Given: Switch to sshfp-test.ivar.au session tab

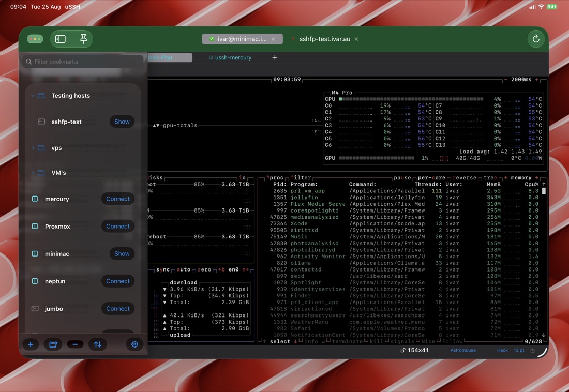Looking at the screenshot, I should click(325, 39).
